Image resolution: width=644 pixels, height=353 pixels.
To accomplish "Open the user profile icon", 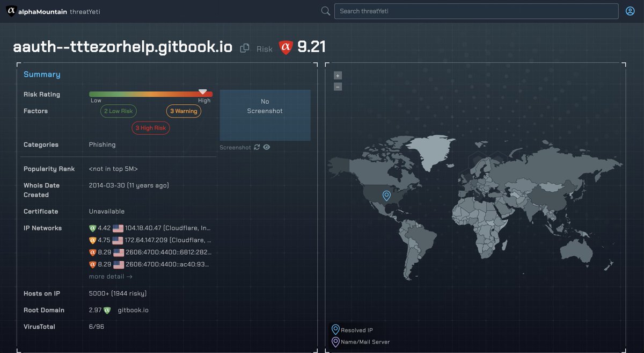I will 630,11.
